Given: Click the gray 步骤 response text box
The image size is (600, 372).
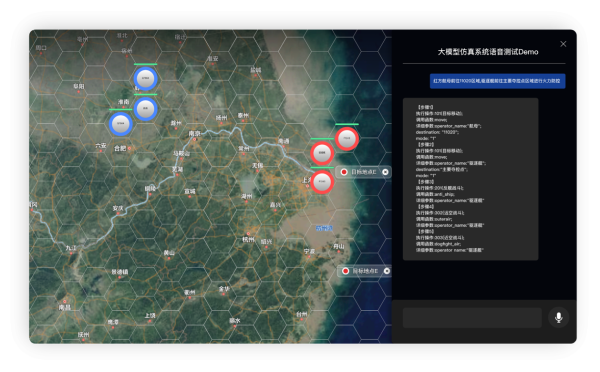Looking at the screenshot, I should (x=470, y=179).
